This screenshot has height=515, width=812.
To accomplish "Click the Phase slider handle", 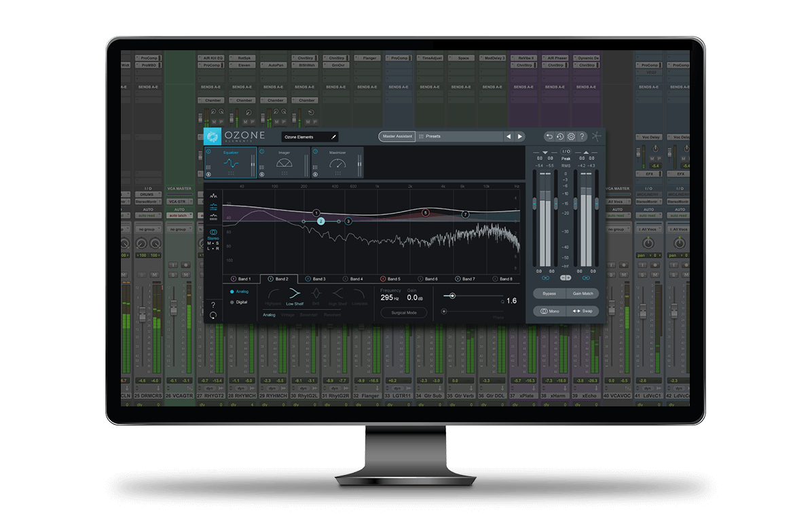I will 444,311.
